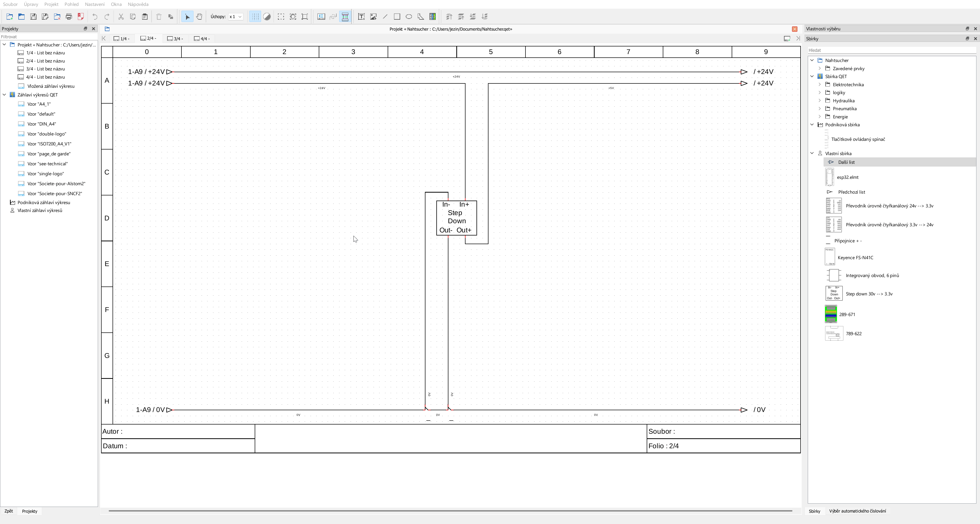Collapse the Záhlaví výkresů QET tree

pyautogui.click(x=5, y=95)
